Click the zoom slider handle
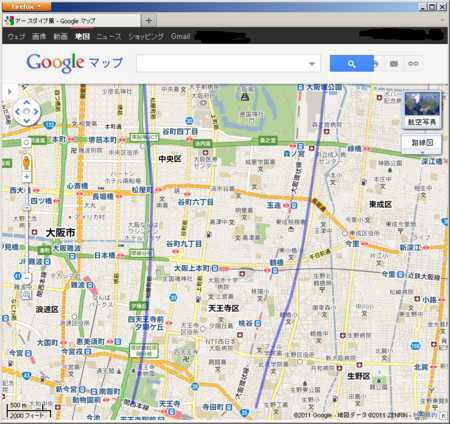Screen dimensions: 450x424 27,208
